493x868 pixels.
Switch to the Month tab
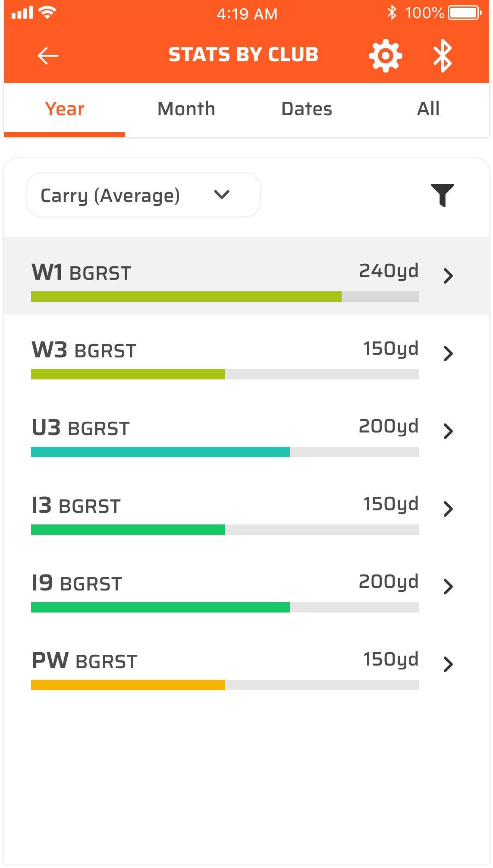click(x=186, y=109)
